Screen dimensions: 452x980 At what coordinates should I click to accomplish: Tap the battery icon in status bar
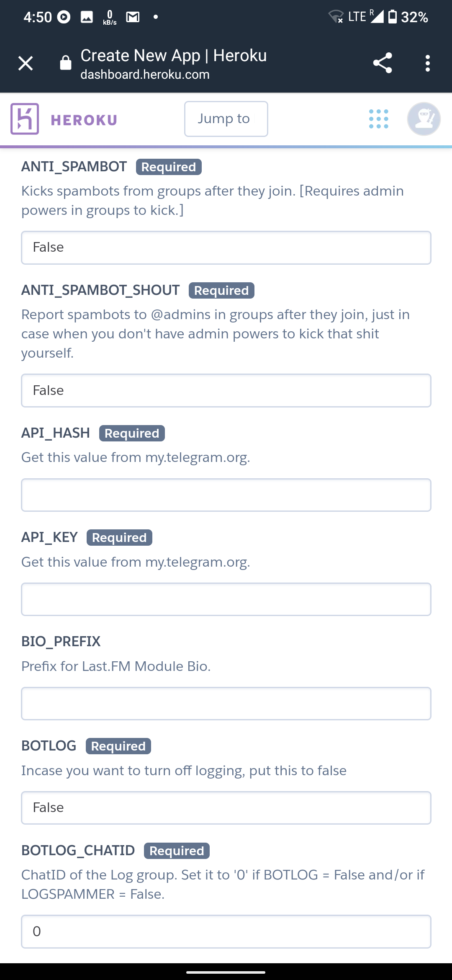click(x=392, y=17)
